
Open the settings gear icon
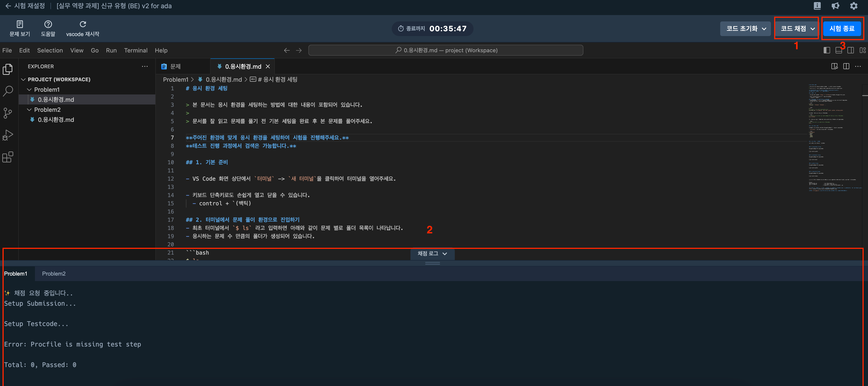pos(854,6)
